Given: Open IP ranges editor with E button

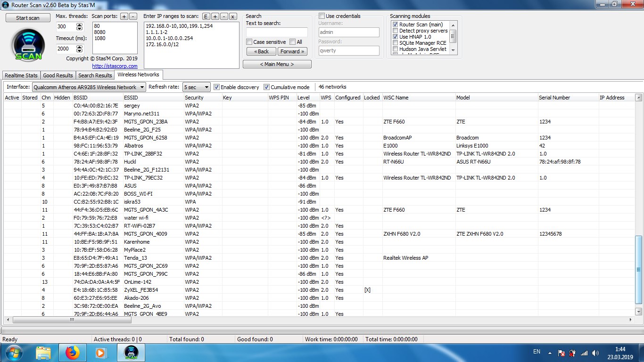Looking at the screenshot, I should point(206,16).
